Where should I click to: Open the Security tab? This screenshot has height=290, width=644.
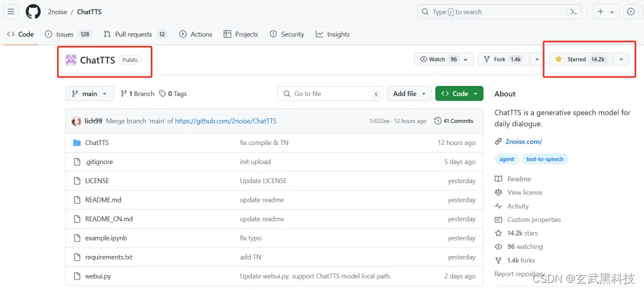[287, 35]
